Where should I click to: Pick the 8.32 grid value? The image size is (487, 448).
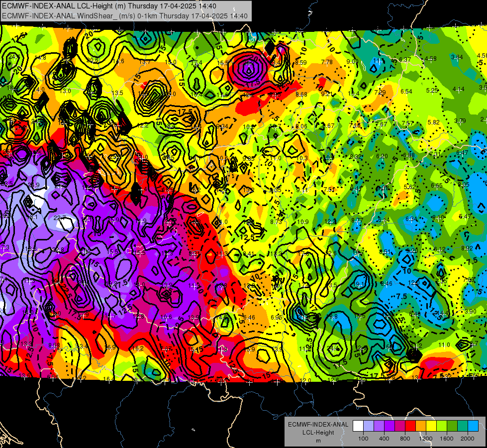(x=355, y=157)
